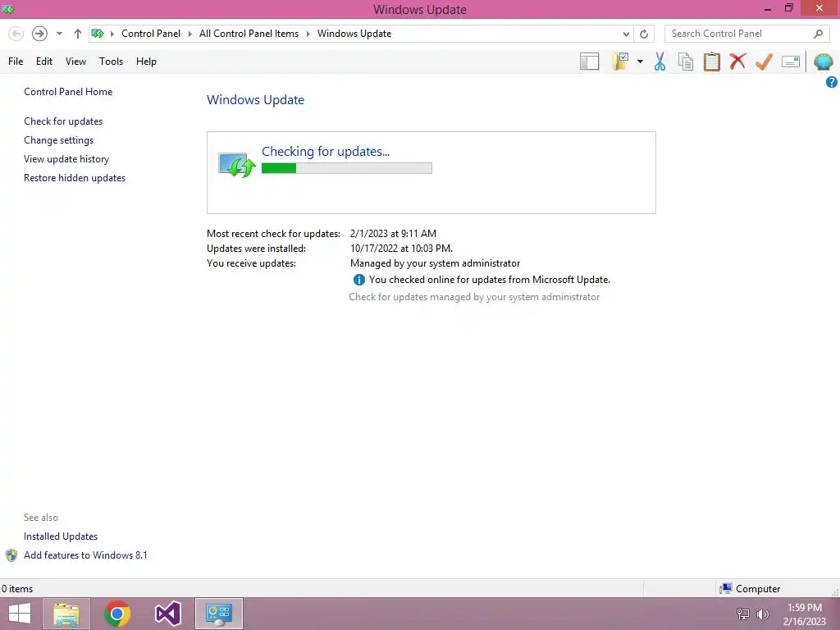This screenshot has height=630, width=840.
Task: Click the taskbar clock and date
Action: coord(805,614)
